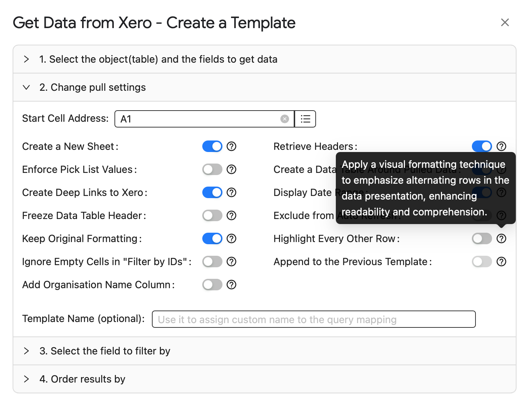The width and height of the screenshot is (532, 402).
Task: Click the Append to the Previous Template label
Action: pos(353,262)
